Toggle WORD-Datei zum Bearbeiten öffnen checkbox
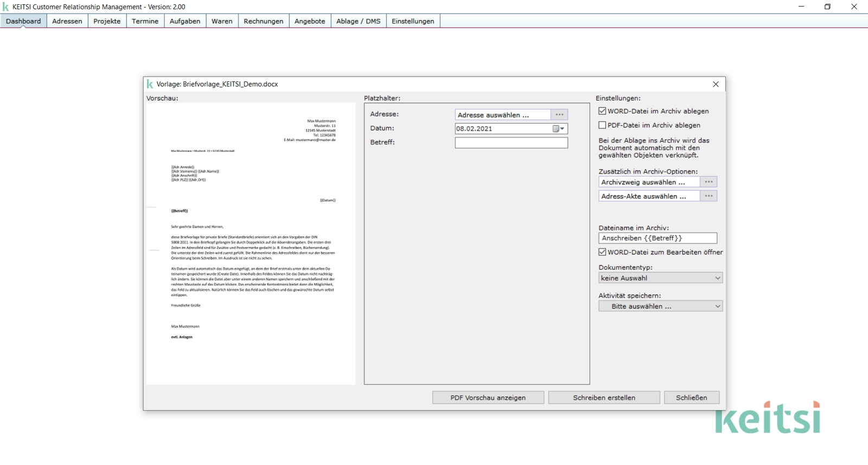 pyautogui.click(x=602, y=252)
